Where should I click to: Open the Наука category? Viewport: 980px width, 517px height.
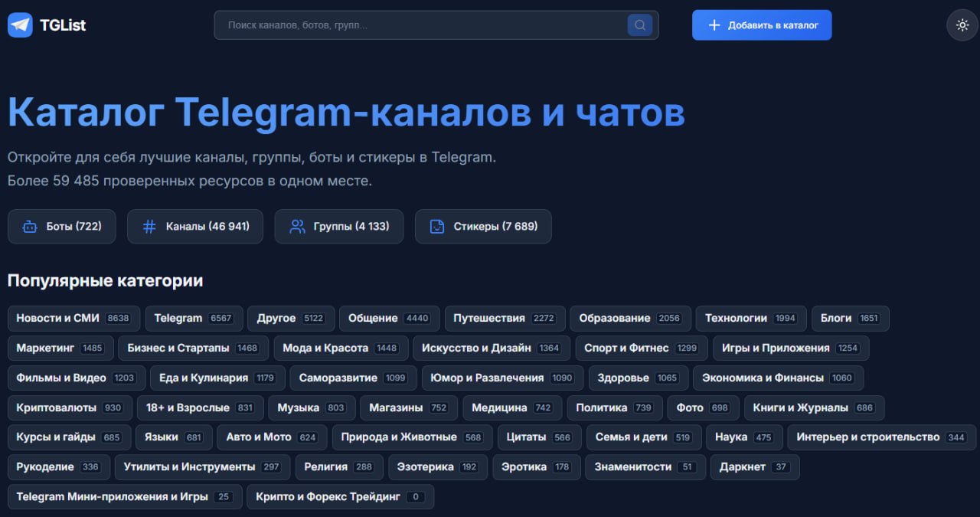[744, 437]
